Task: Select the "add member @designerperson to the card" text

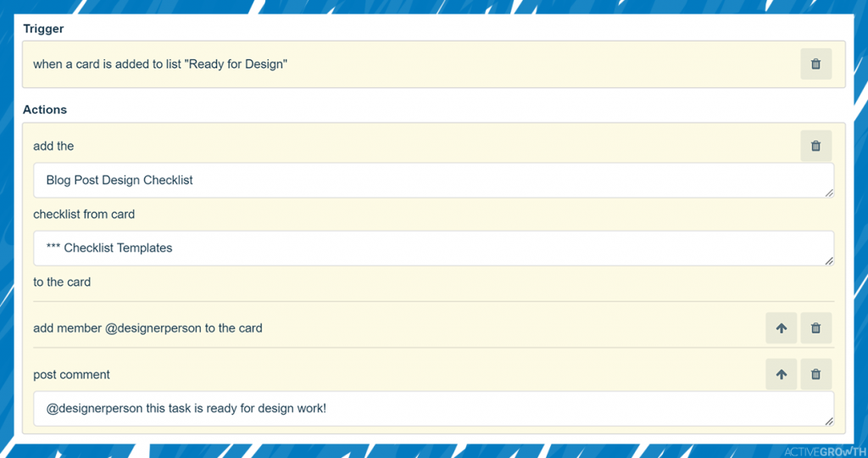Action: point(147,328)
